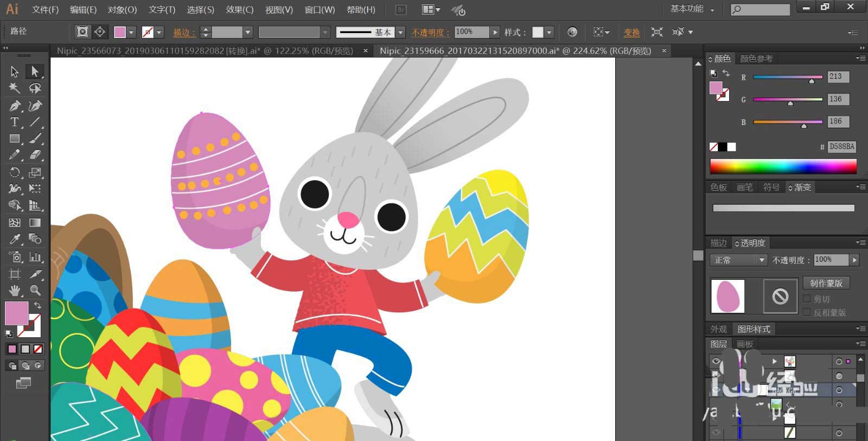Toggle visibility of the top layer
The height and width of the screenshot is (441, 868).
click(x=716, y=361)
